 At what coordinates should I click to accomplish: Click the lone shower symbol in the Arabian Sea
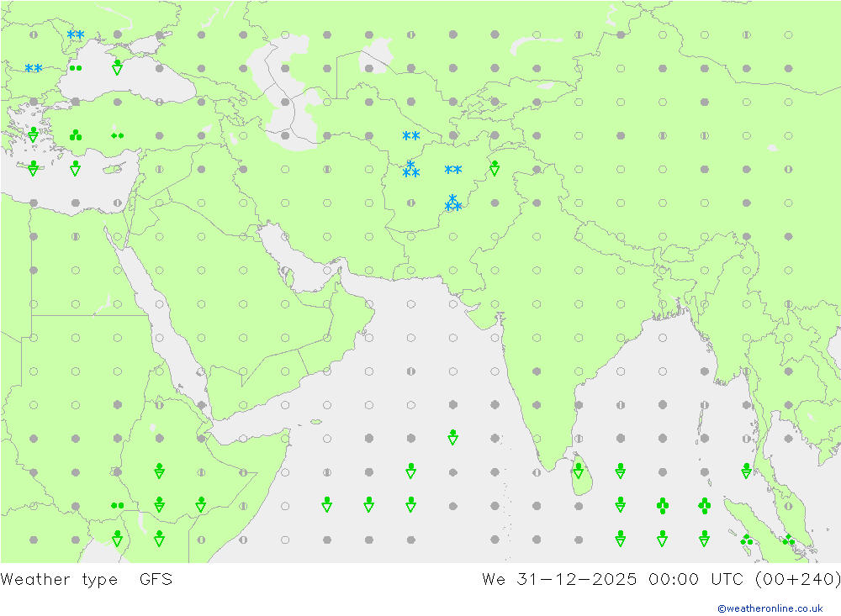click(452, 437)
